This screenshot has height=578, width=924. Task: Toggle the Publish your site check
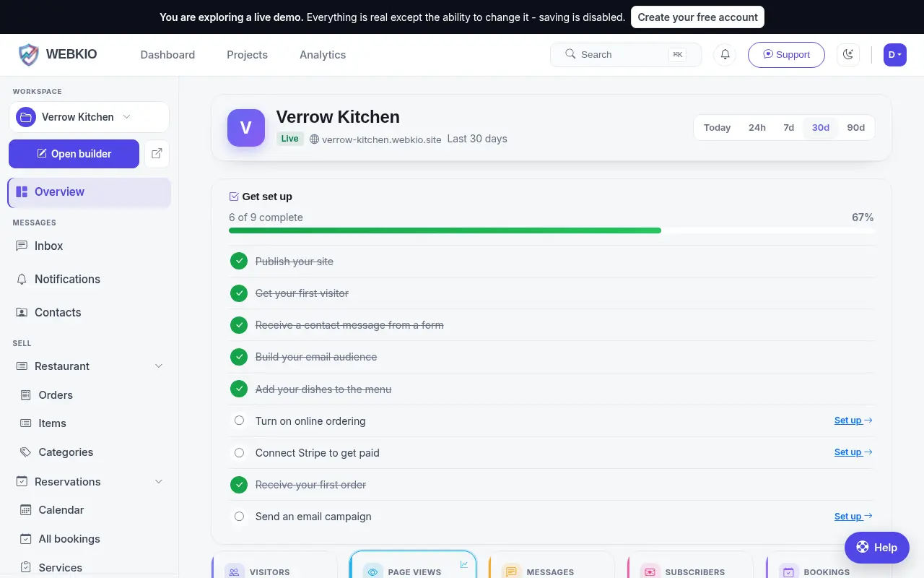point(239,261)
